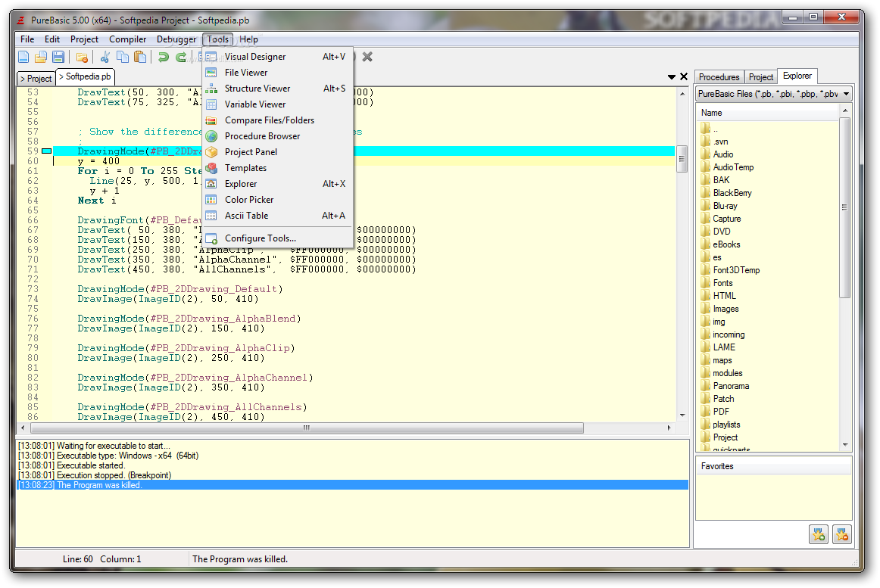
Task: Open the Project menu in the menu bar
Action: click(84, 39)
